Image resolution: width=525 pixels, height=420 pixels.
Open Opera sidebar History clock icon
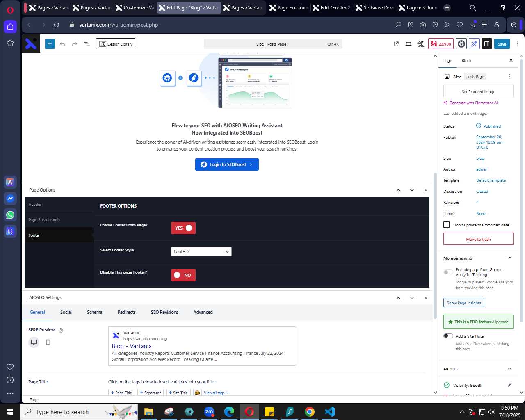click(x=10, y=380)
